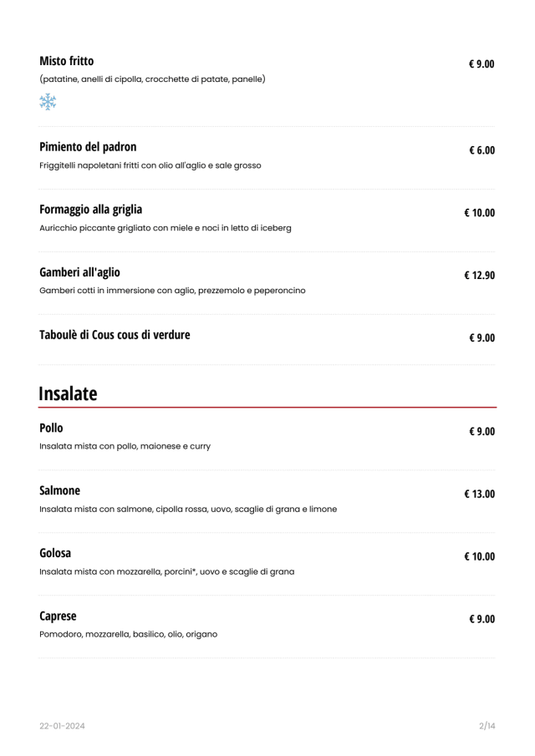The image size is (535, 756).
Task: Open the Golosa salad entry
Action: 55,553
